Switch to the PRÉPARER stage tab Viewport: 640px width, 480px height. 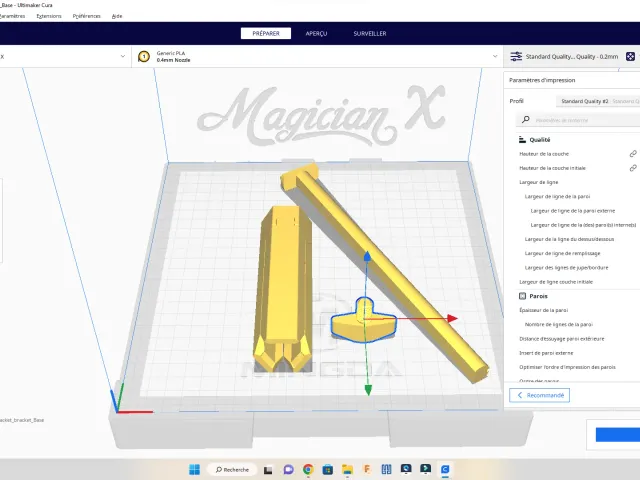(266, 33)
